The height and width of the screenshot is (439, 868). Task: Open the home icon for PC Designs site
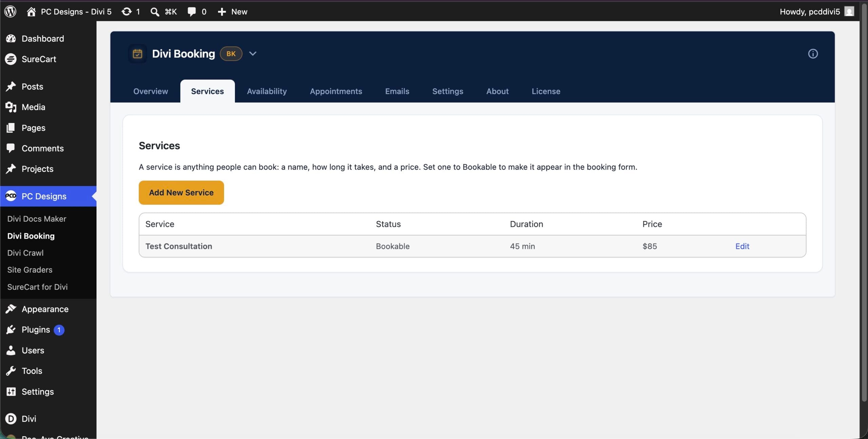click(31, 12)
